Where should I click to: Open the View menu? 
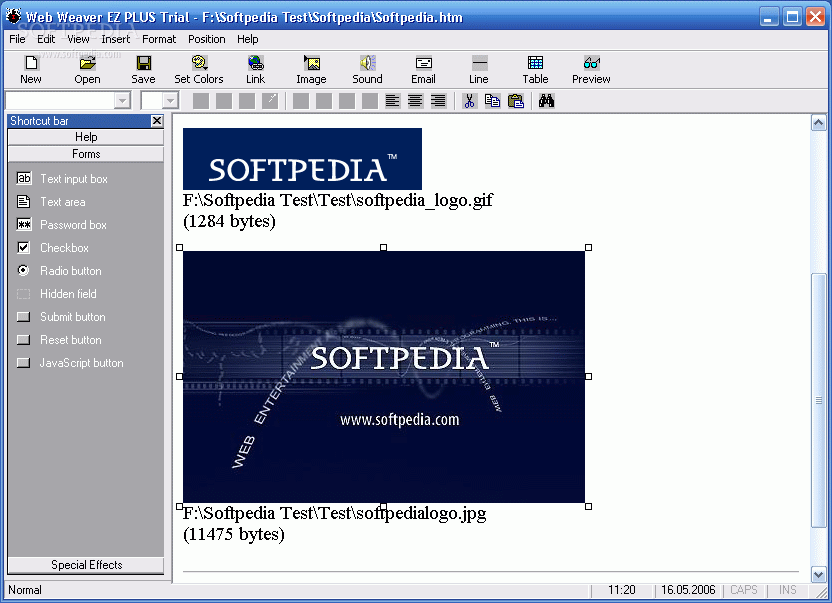[x=78, y=39]
